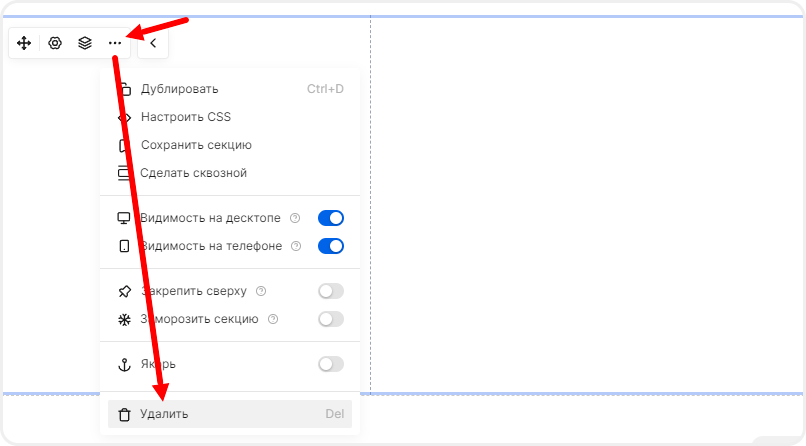The image size is (806, 446).
Task: Toggle Видимость на телефоне switch
Action: (x=330, y=246)
